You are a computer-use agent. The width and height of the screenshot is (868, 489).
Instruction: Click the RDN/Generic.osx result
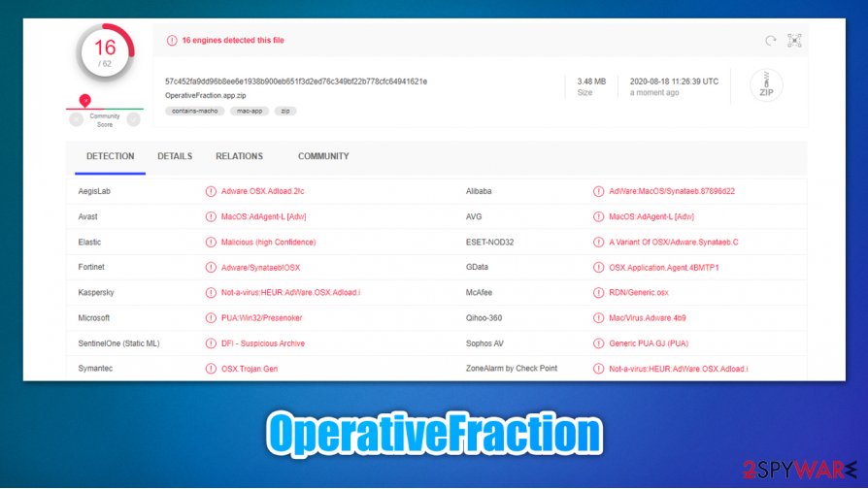pyautogui.click(x=639, y=293)
